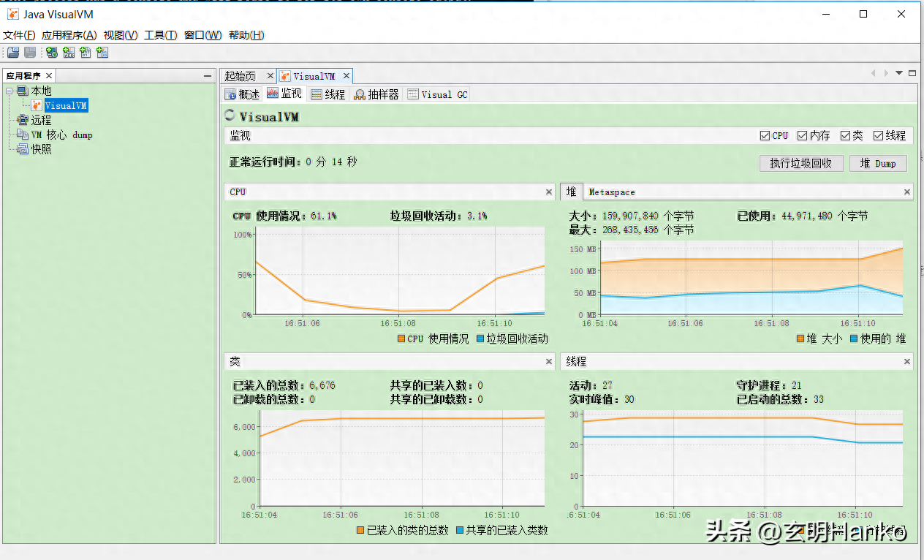Click the last toolbar icon, Add Application Snapshot
The image size is (924, 560).
pos(102,53)
